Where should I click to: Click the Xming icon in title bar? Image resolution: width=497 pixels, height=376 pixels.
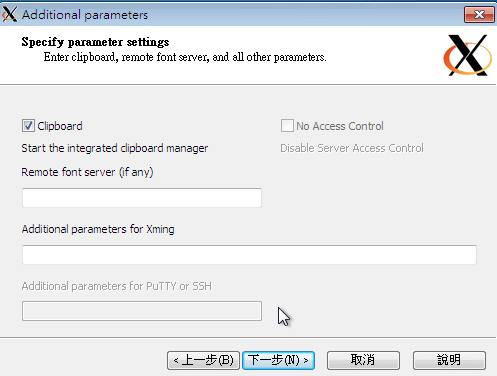tap(9, 14)
